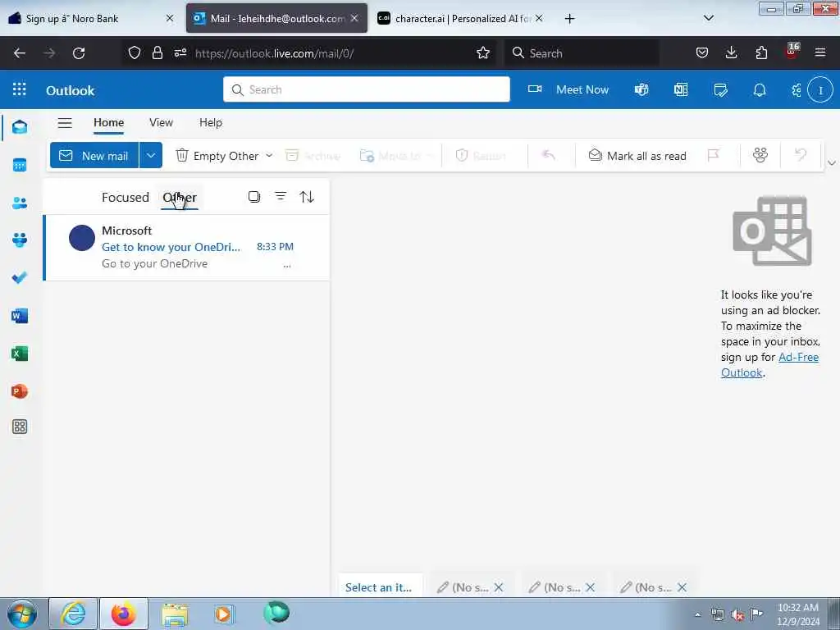
Task: Open the Windows Start menu
Action: pyautogui.click(x=22, y=614)
